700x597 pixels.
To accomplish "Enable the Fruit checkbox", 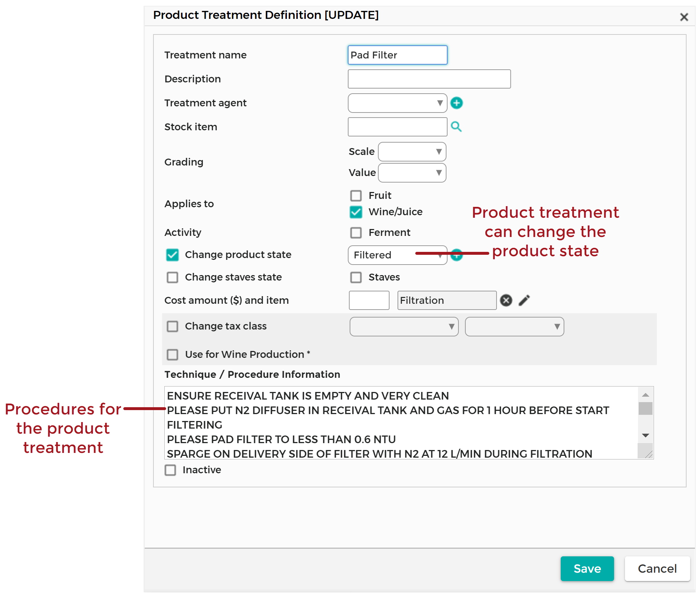I will coord(356,196).
